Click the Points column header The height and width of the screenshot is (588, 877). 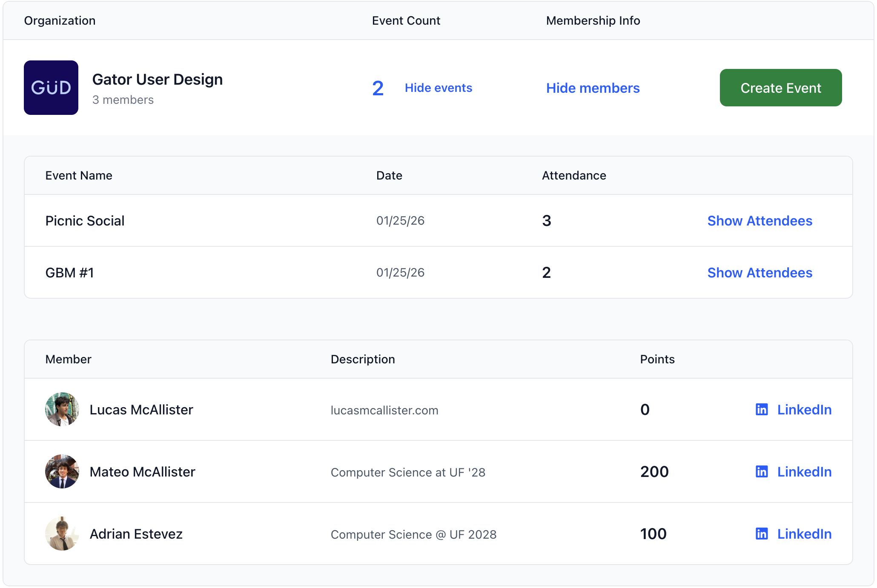pos(657,359)
